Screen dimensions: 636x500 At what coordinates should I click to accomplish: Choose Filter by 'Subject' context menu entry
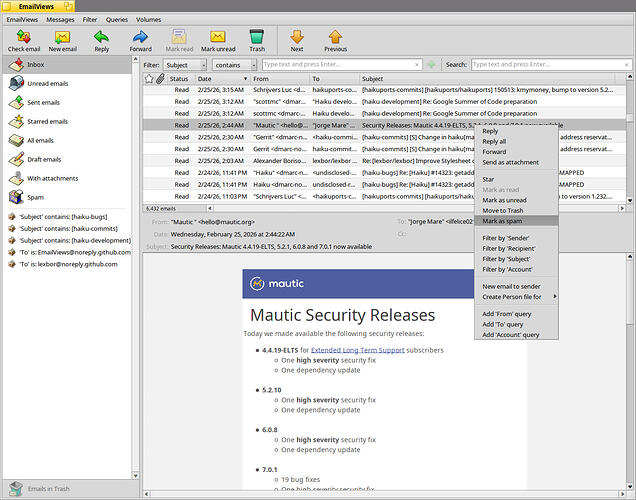point(516,259)
